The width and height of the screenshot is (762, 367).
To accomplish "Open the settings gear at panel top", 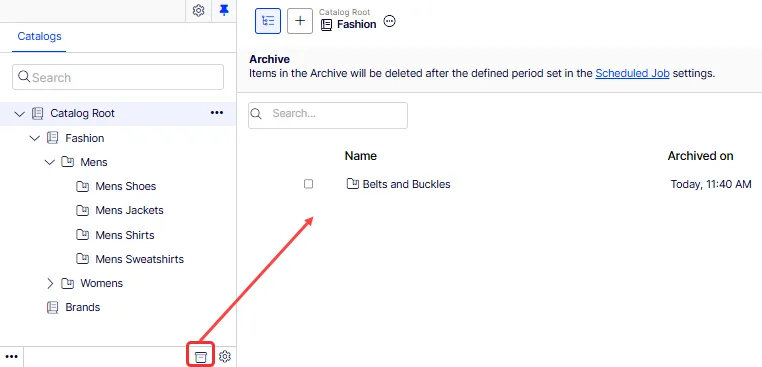I will (x=198, y=11).
